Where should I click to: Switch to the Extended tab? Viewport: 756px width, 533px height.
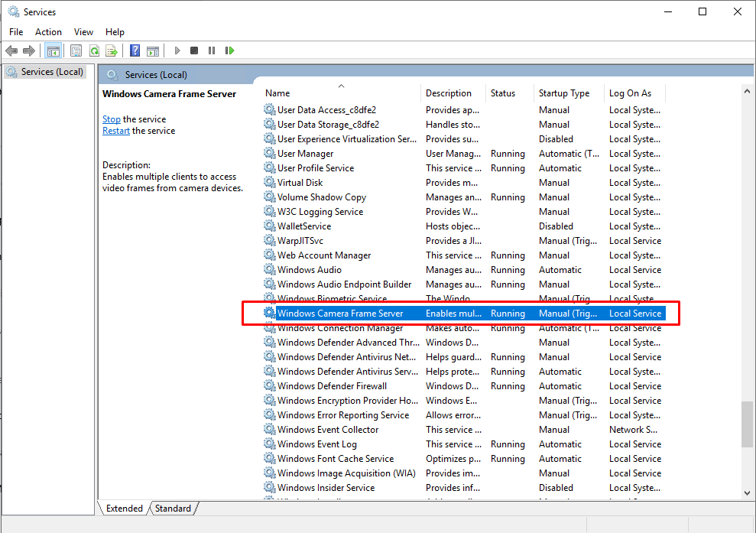[x=125, y=509]
